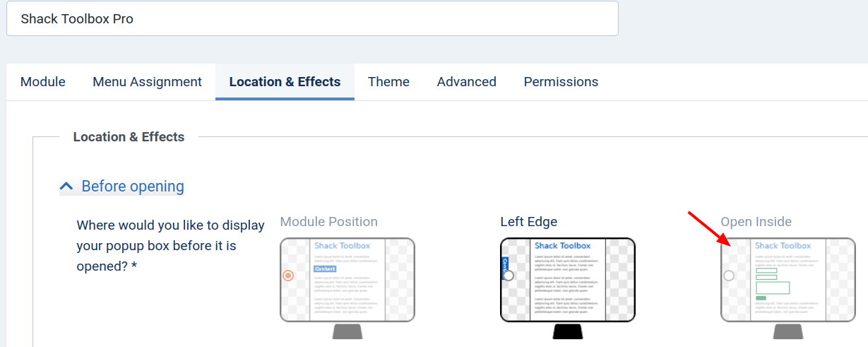
Task: Focus the Shack Toolbox Pro title field
Action: tap(312, 18)
